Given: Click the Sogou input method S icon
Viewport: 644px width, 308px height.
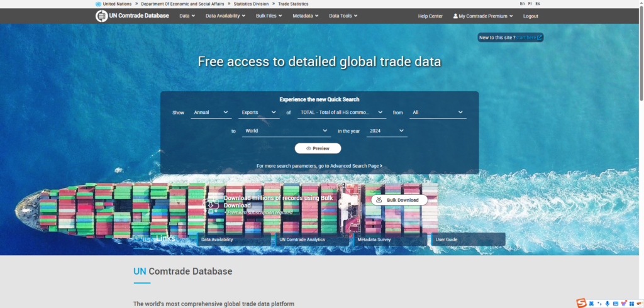Looking at the screenshot, I should tap(582, 304).
